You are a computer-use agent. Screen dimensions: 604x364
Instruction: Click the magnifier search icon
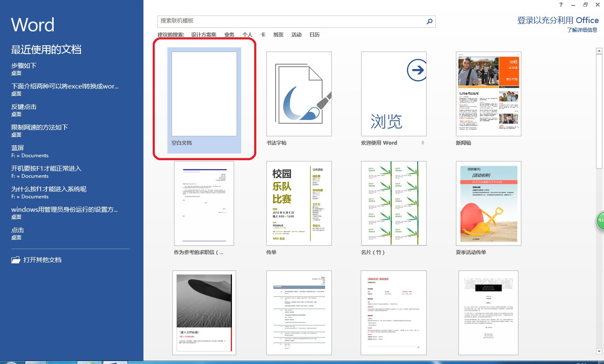[x=429, y=21]
